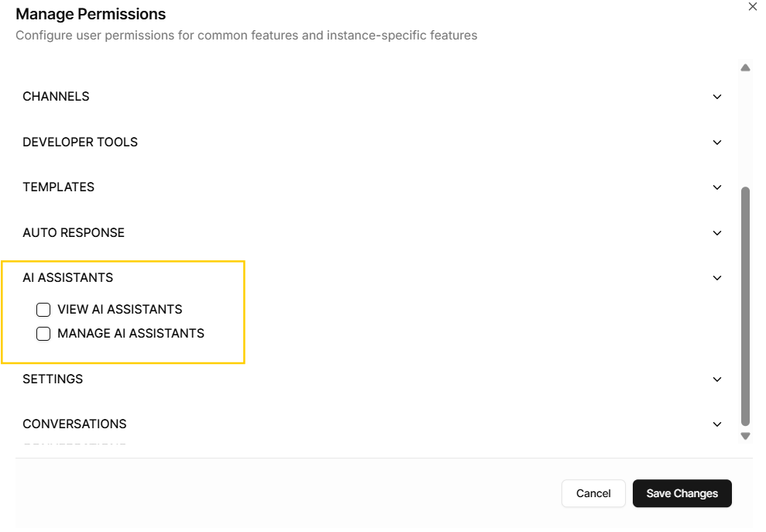This screenshot has height=532, width=766.
Task: Click the SETTINGS section label
Action: (53, 379)
